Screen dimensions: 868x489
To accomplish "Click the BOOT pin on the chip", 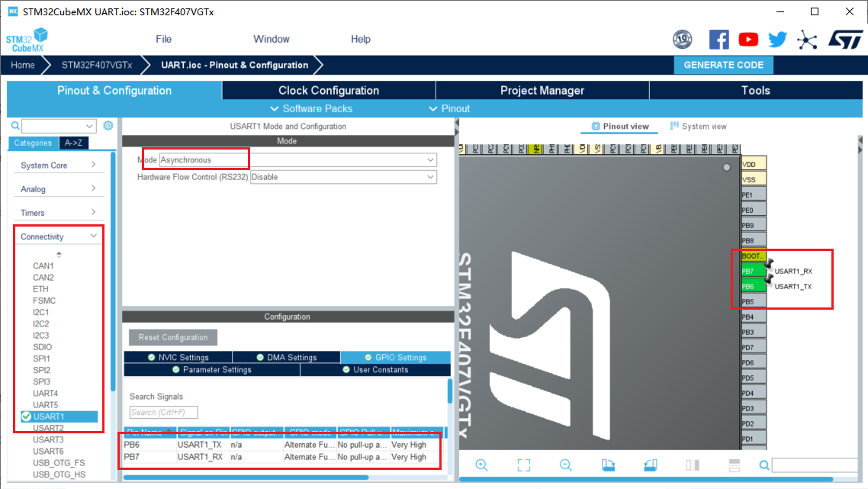I will pos(754,256).
